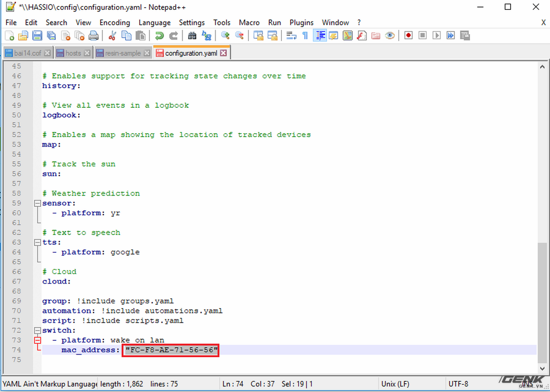Screen dimensions: 550x392
Task: Click the scroll up arrow of the editor
Action: tap(542, 66)
